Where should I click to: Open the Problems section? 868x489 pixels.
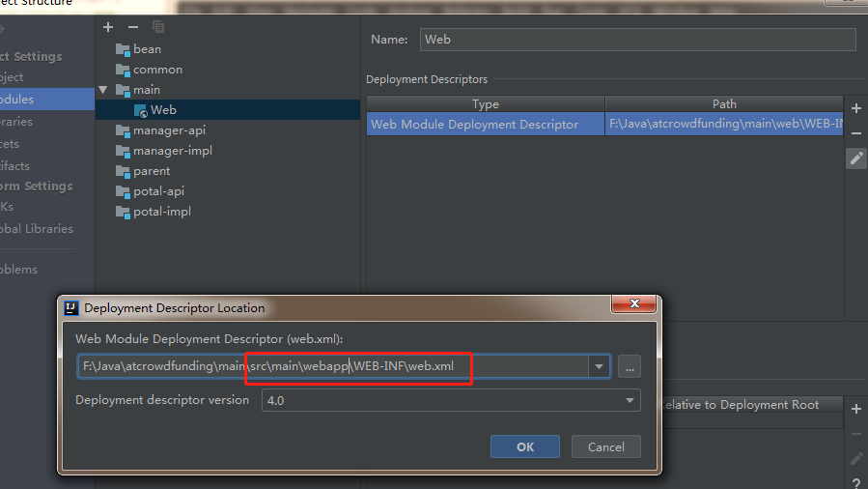[x=18, y=270]
